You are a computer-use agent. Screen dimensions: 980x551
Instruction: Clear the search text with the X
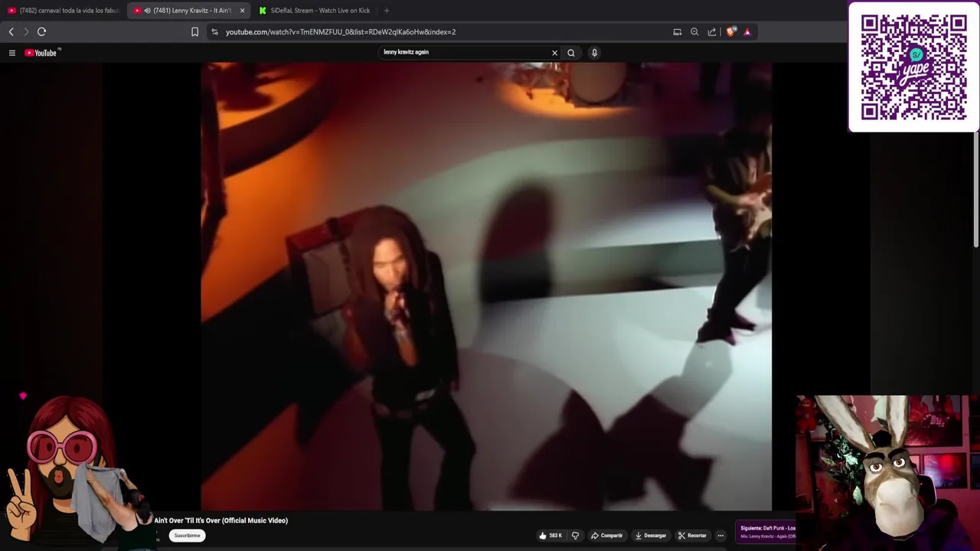[554, 53]
